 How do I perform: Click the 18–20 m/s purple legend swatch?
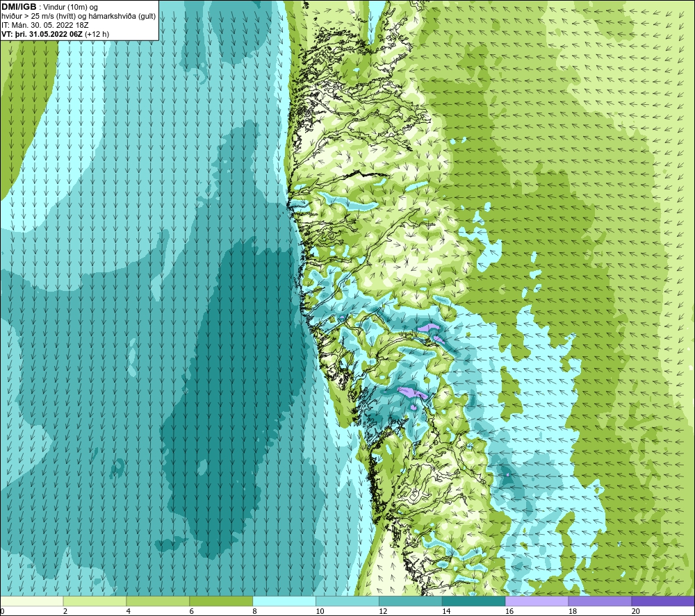pos(600,601)
